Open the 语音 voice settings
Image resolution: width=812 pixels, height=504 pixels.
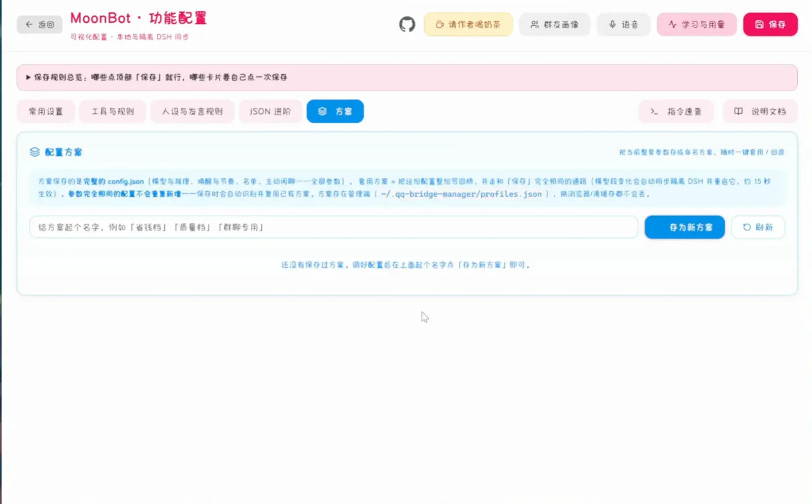tap(623, 24)
